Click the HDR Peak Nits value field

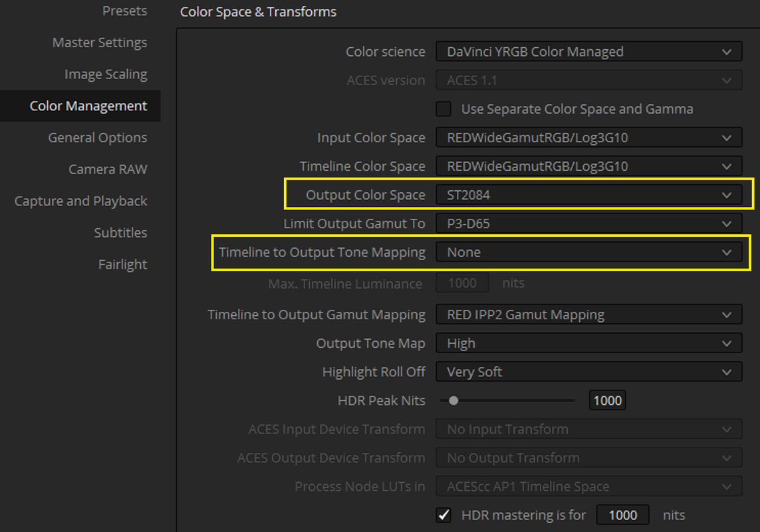[607, 400]
